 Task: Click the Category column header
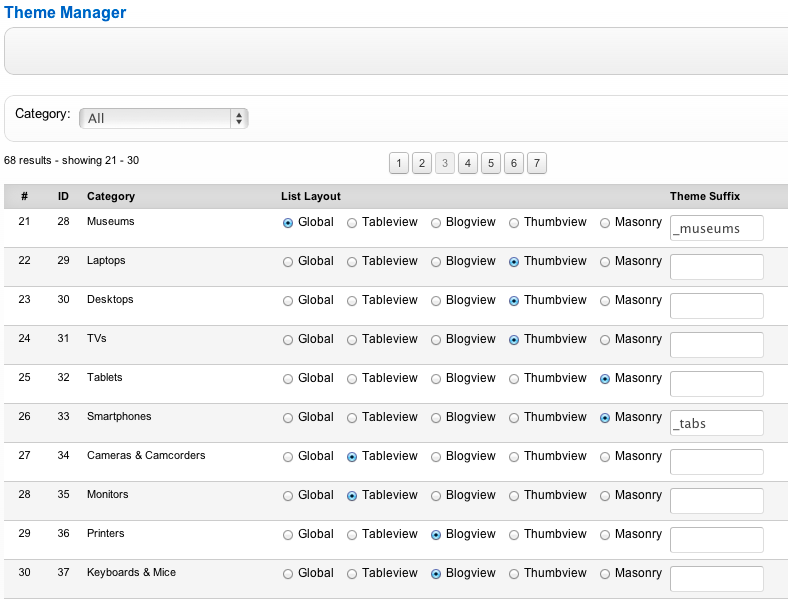[x=111, y=196]
